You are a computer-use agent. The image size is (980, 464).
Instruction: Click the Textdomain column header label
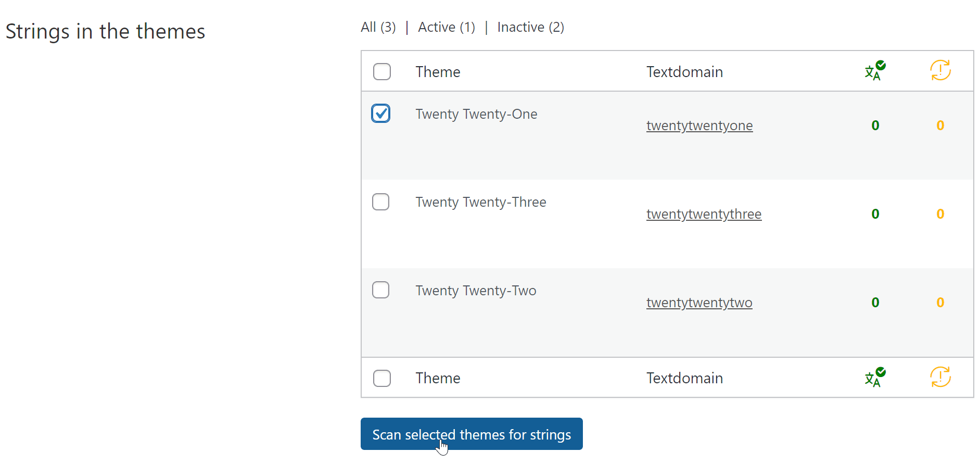point(684,72)
